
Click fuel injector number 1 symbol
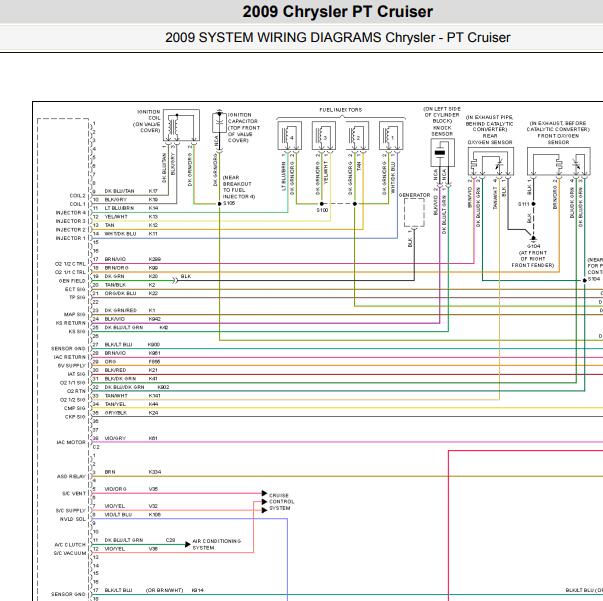391,136
